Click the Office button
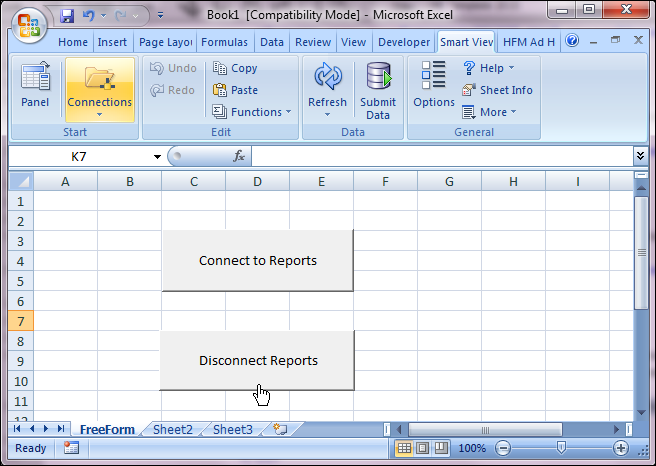Viewport: 656px width, 466px height. pos(28,25)
